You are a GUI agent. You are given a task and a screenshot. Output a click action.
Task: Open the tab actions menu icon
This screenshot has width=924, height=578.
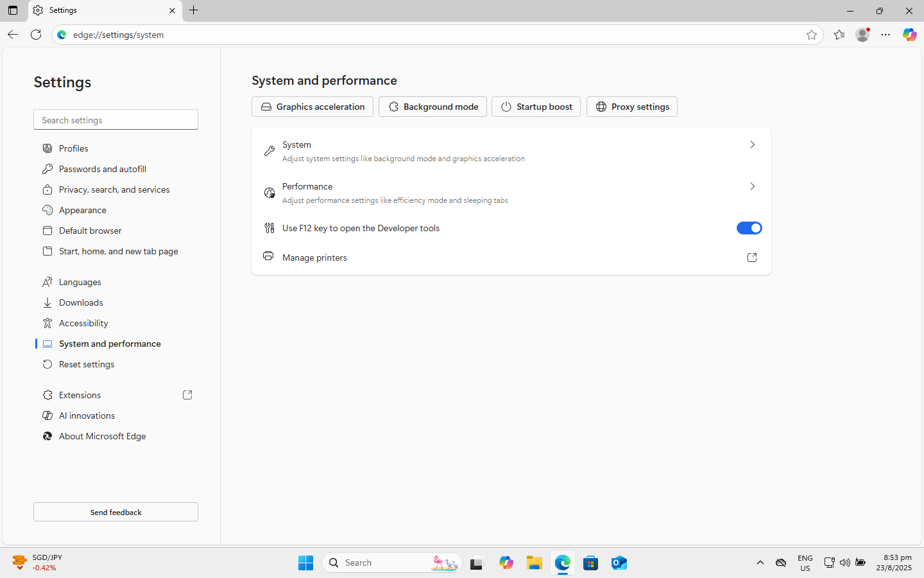coord(13,10)
